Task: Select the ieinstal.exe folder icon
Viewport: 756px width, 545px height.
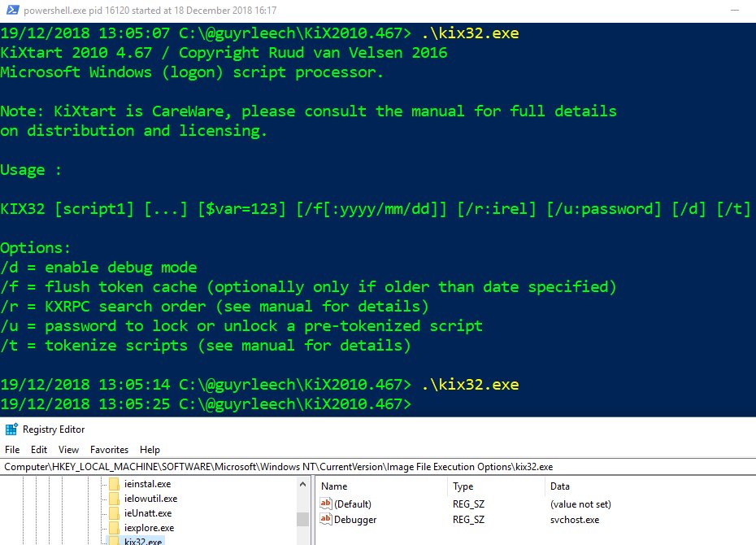Action: (115, 484)
